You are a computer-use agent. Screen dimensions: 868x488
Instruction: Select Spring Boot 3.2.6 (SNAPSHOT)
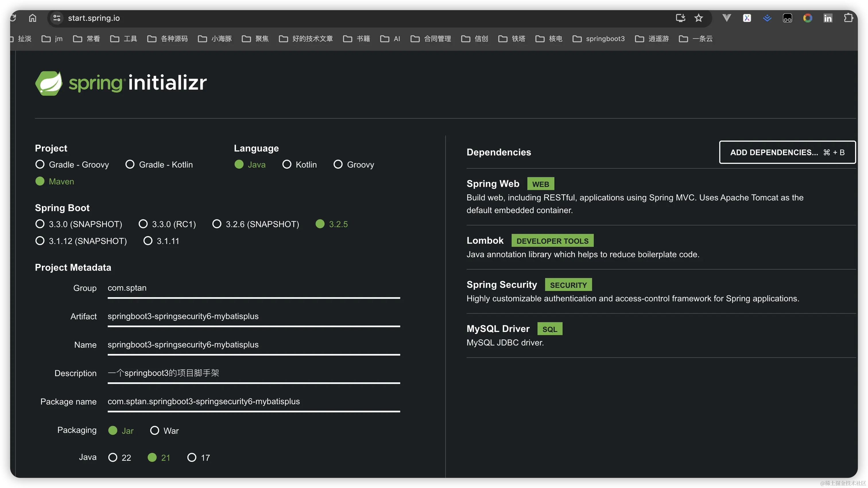coord(256,224)
